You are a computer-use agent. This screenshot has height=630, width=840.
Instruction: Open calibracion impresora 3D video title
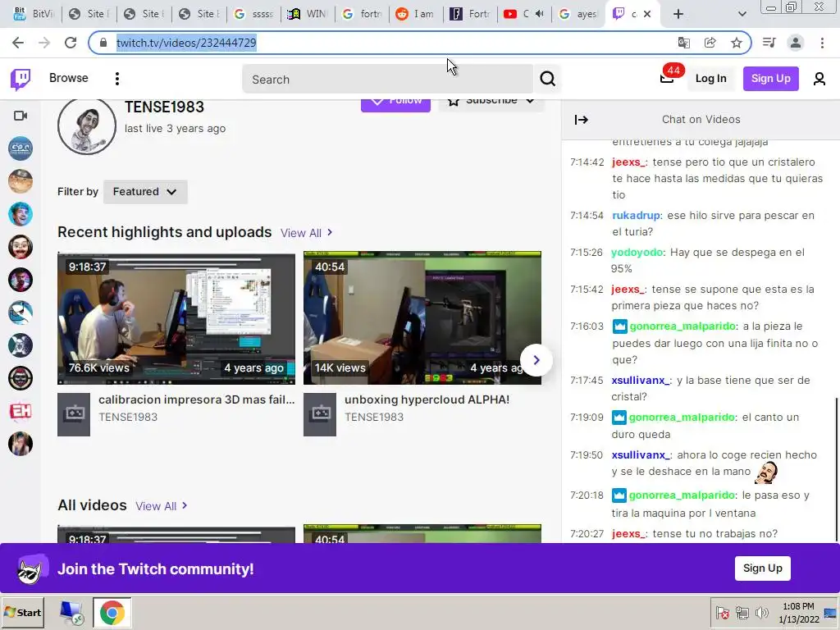(196, 399)
